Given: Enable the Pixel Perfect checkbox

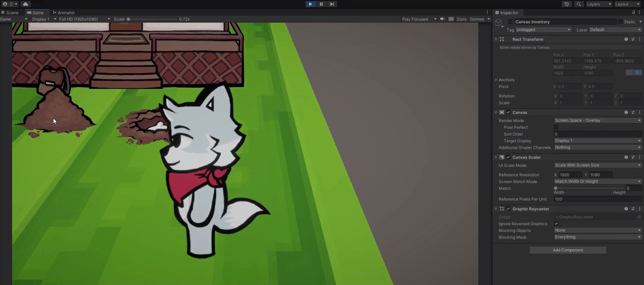Looking at the screenshot, I should 556,127.
